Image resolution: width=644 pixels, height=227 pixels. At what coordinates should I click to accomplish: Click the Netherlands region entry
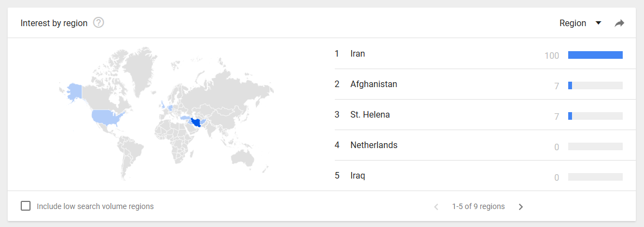coord(374,145)
